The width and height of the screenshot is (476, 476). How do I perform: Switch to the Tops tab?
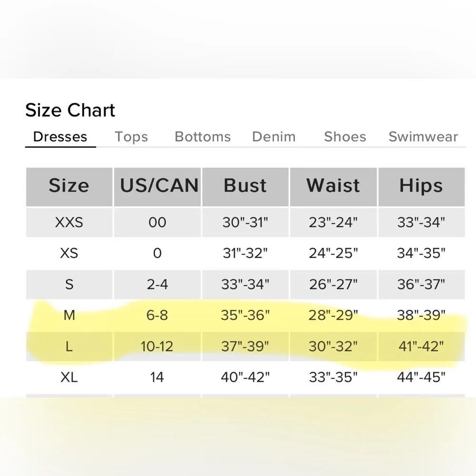(x=131, y=137)
